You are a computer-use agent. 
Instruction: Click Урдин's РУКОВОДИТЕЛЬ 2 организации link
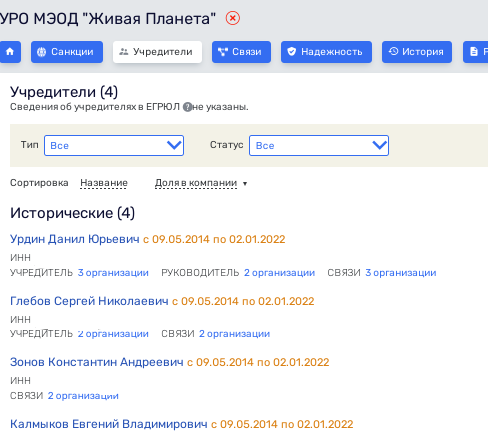coord(279,273)
